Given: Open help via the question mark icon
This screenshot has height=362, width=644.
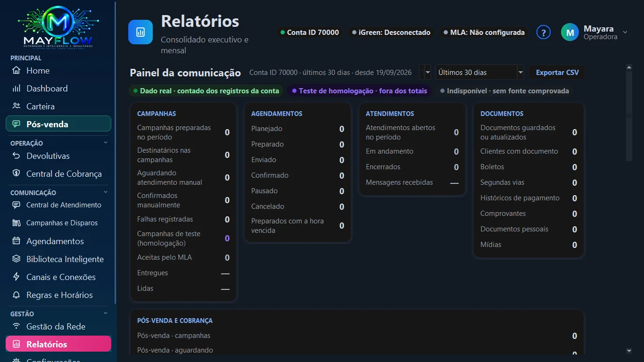Looking at the screenshot, I should [x=544, y=33].
